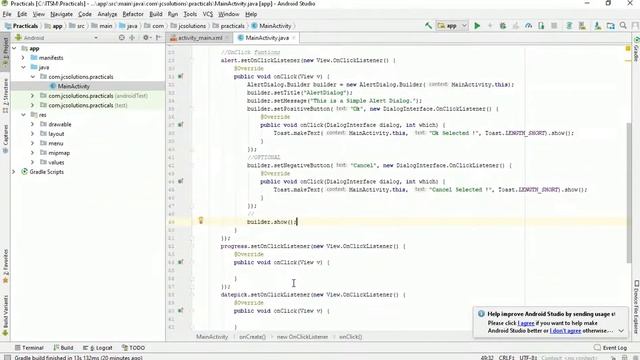Viewport: 640px width, 360px height.
Task: Click gutter icon beside negative-button onClick
Action: click(180, 181)
